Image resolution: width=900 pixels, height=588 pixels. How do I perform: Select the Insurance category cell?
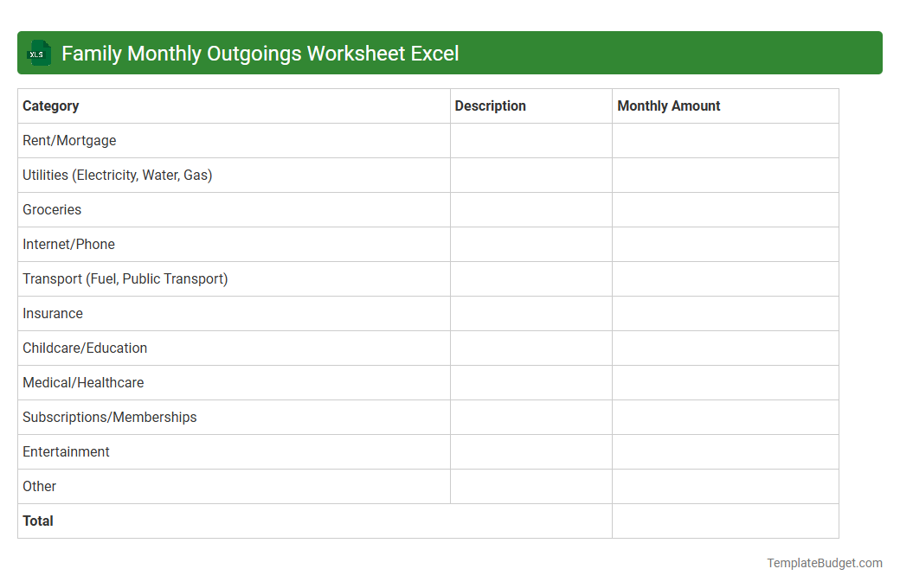pyautogui.click(x=52, y=313)
